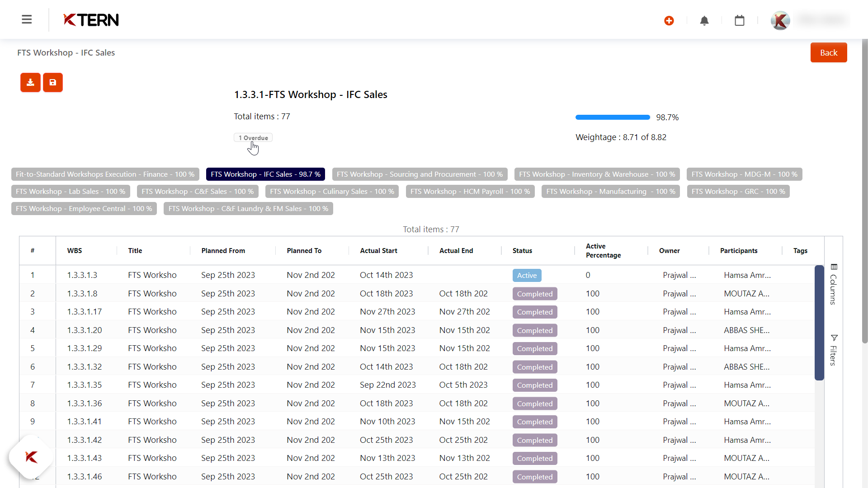Image resolution: width=868 pixels, height=488 pixels.
Task: Click the save disk icon button
Action: (53, 83)
